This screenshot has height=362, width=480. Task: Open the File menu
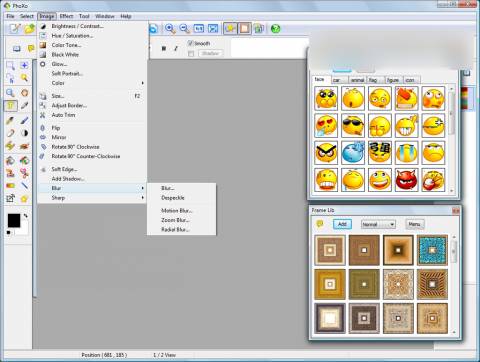(x=10, y=16)
